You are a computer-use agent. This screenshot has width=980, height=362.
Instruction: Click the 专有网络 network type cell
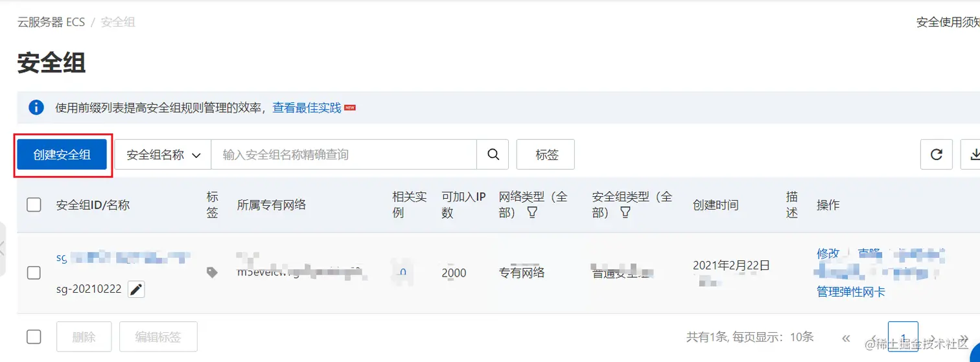click(x=522, y=273)
